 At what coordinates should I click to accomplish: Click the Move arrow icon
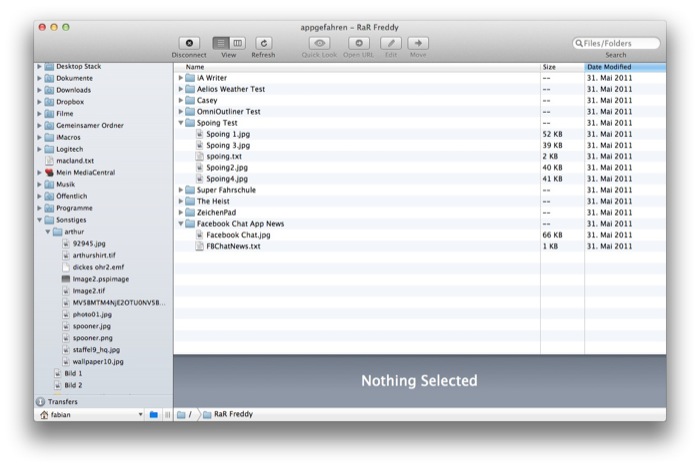click(417, 43)
